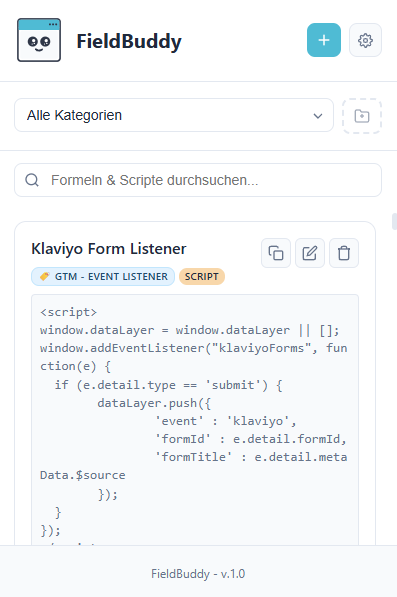
Task: Click the if e.detail.type submit line
Action: (168, 385)
